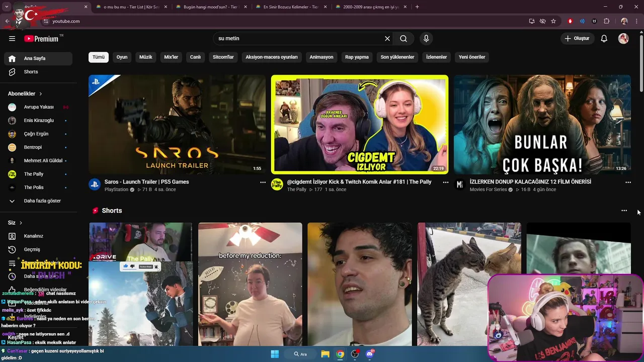
Task: Open the Enis Kirazoglu subscription channel
Action: coord(38,121)
